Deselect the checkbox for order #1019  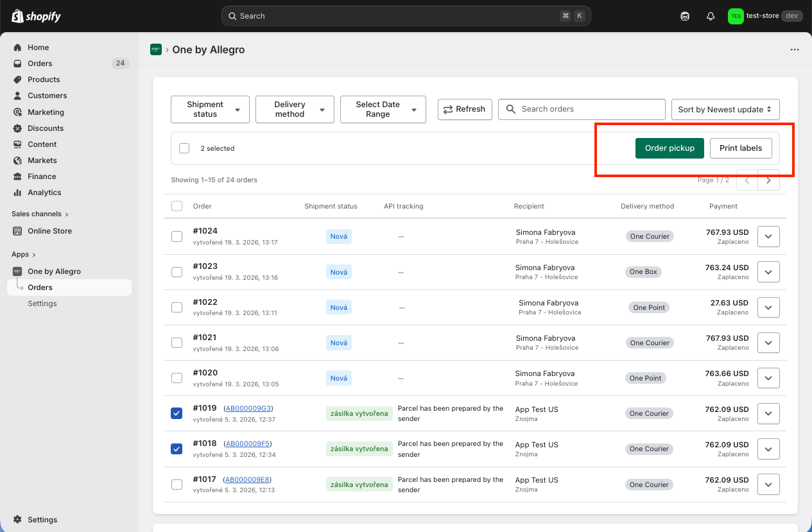[x=177, y=413]
